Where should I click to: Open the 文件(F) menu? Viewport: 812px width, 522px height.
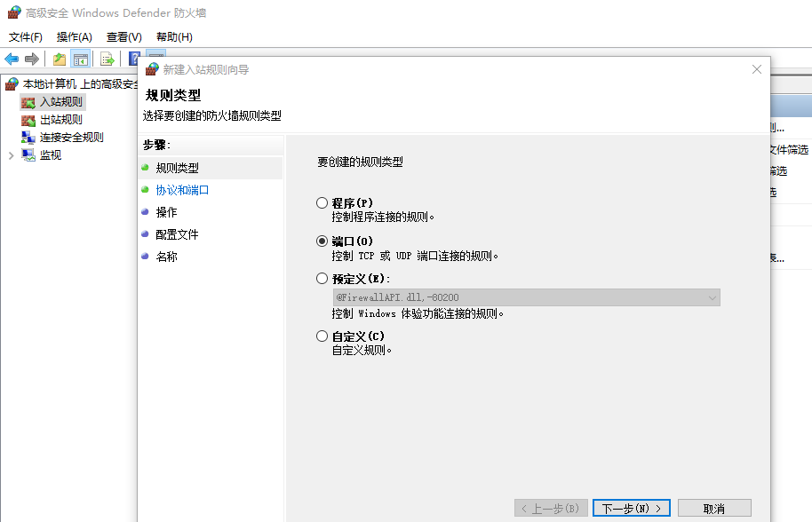pos(26,36)
